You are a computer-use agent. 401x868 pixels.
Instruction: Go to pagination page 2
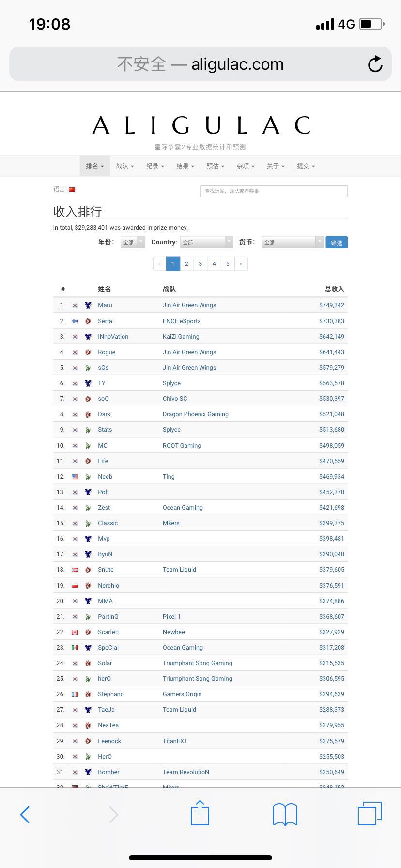(x=186, y=264)
